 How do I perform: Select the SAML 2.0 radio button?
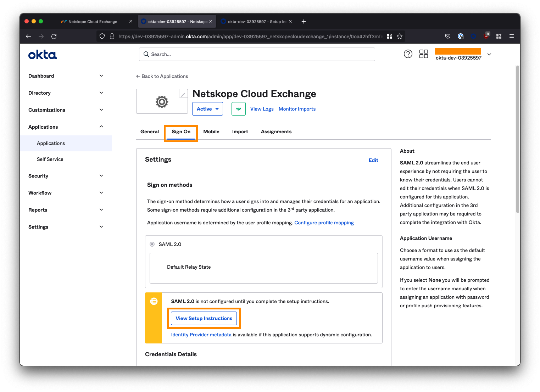pyautogui.click(x=152, y=244)
